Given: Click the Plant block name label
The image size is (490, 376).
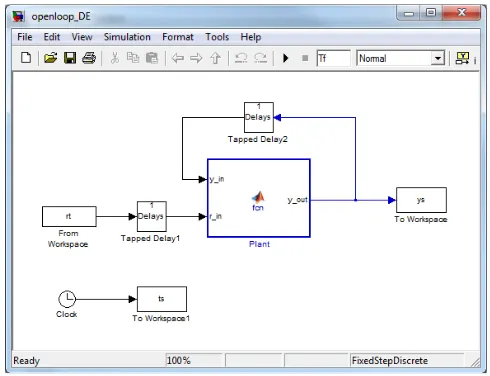Looking at the screenshot, I should point(259,244).
